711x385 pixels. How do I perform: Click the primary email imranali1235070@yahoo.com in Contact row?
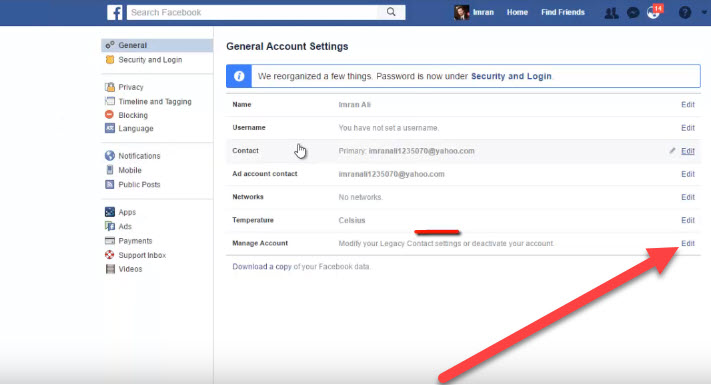click(x=421, y=151)
